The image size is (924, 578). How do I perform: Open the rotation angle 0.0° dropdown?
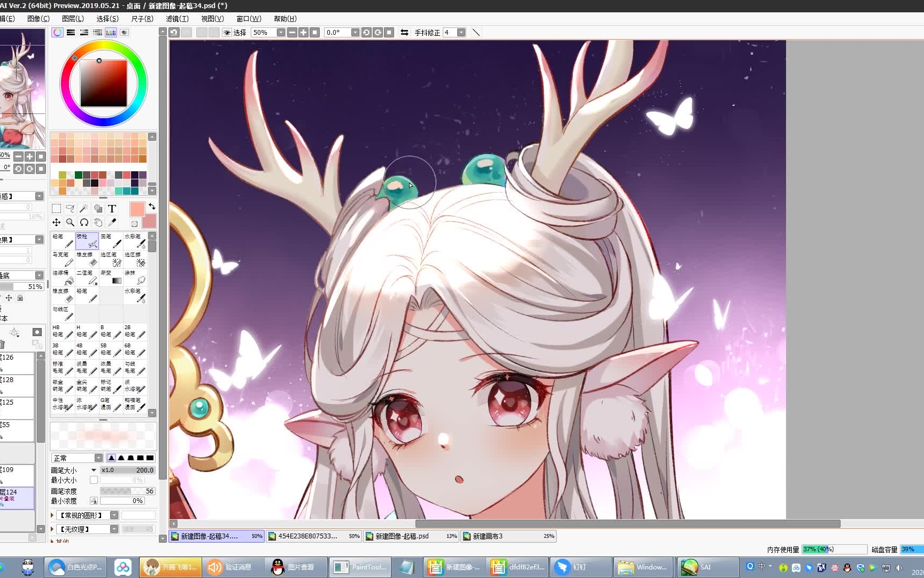coord(355,33)
